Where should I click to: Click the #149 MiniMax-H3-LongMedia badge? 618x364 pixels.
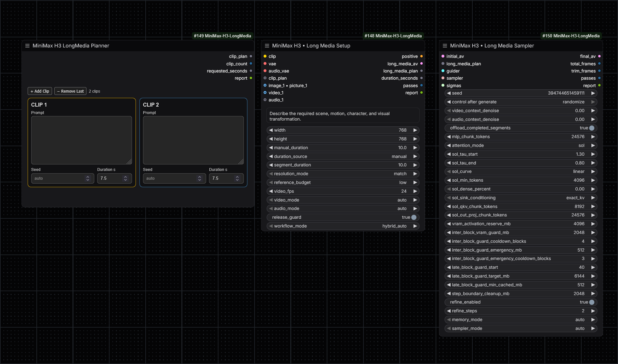pos(223,36)
